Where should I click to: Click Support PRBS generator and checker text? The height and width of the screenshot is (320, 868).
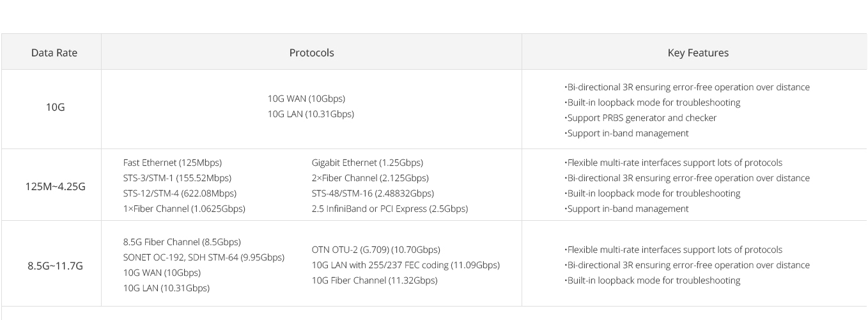pos(640,118)
